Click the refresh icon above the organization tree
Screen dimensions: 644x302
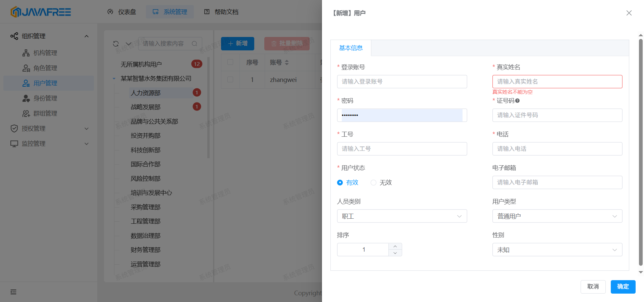pyautogui.click(x=116, y=44)
